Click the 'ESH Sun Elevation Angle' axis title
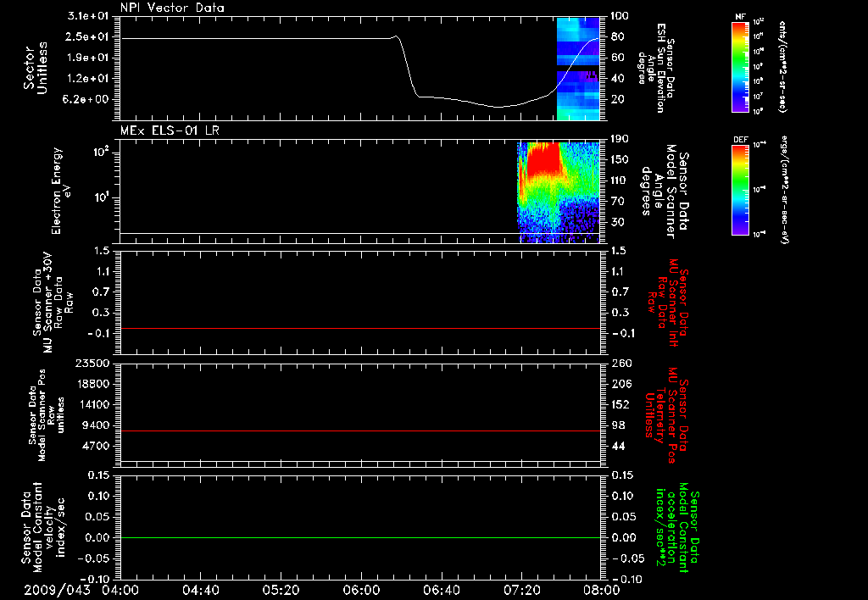This screenshot has height=600, width=868. (655, 68)
